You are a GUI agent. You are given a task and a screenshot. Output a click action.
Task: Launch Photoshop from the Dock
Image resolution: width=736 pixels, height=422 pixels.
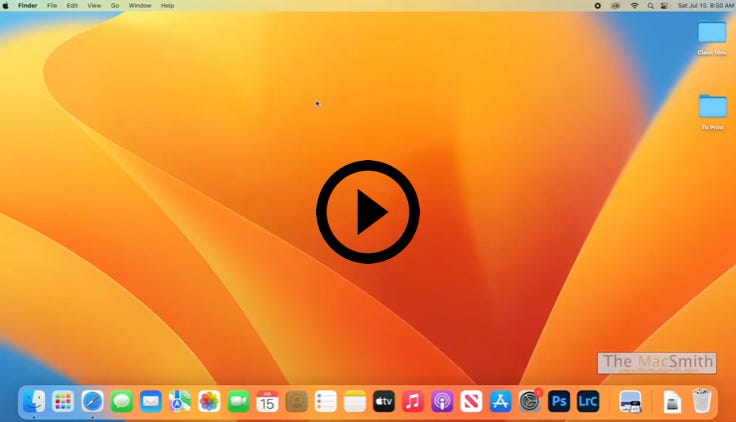(x=559, y=401)
